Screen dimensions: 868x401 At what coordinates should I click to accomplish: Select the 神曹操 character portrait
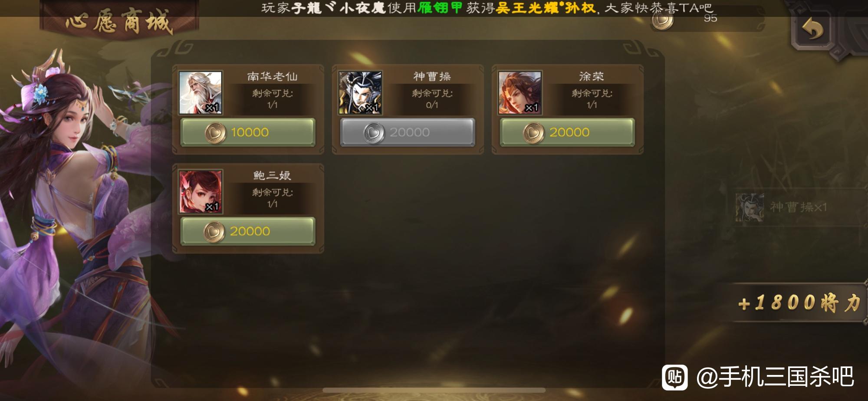coord(360,92)
